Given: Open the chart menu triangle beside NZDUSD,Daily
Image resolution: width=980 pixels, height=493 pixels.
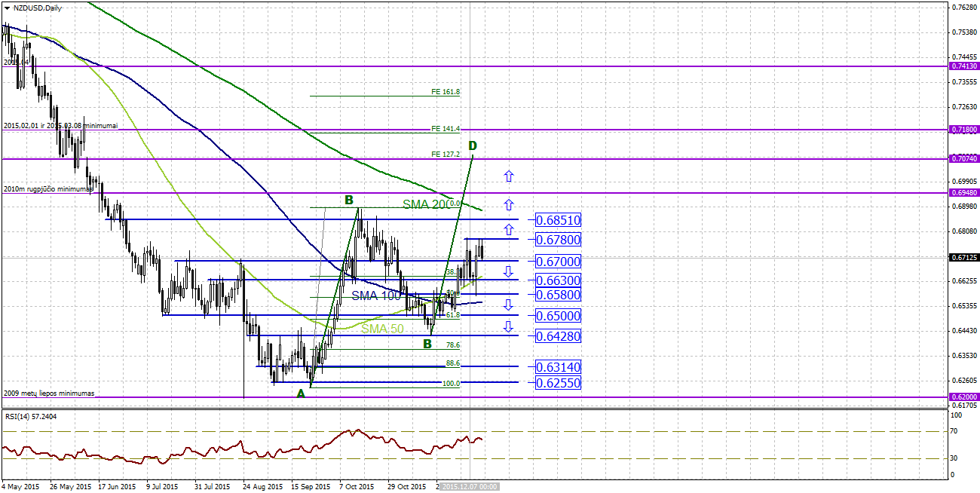Looking at the screenshot, I should [x=7, y=8].
